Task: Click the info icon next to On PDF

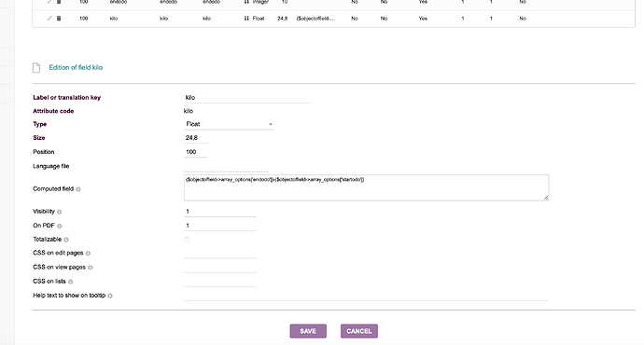Action: tap(60, 226)
